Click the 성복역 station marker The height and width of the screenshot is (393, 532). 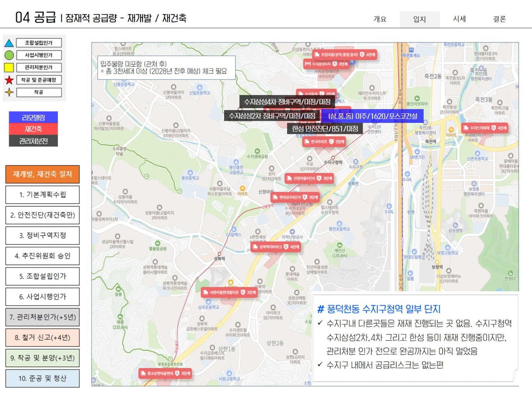(x=219, y=254)
